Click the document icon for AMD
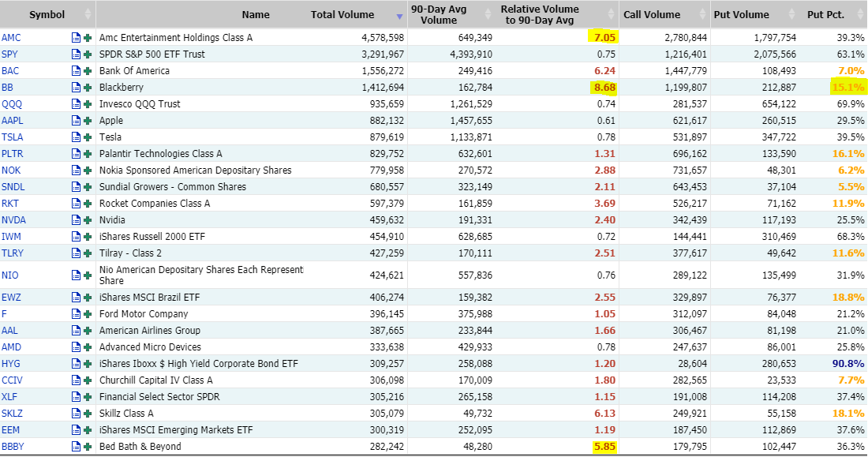 (76, 347)
